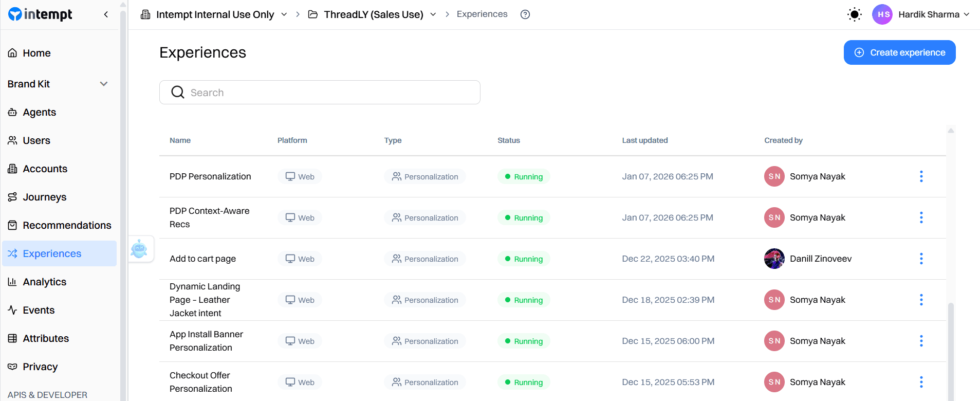Click the Web platform tag for PDP Personalization

(x=300, y=176)
